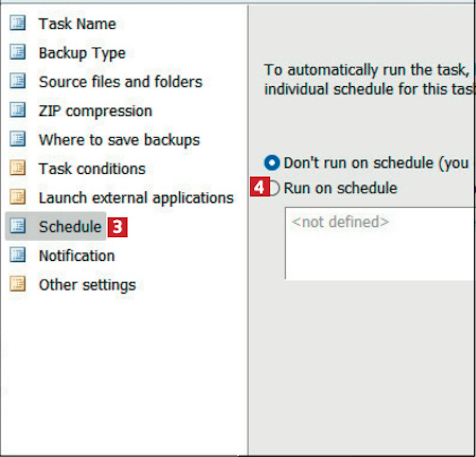The width and height of the screenshot is (476, 457).
Task: Enable the Run on schedule radio button
Action: pyautogui.click(x=274, y=188)
